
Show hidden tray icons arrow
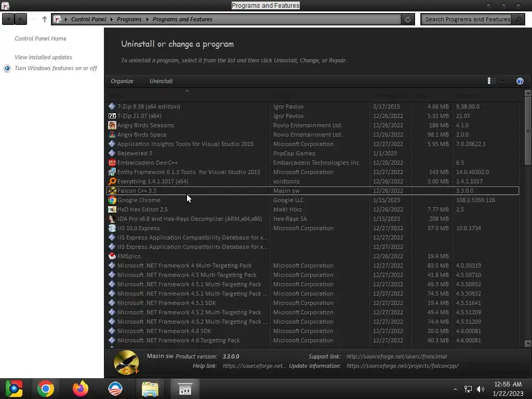pos(455,389)
